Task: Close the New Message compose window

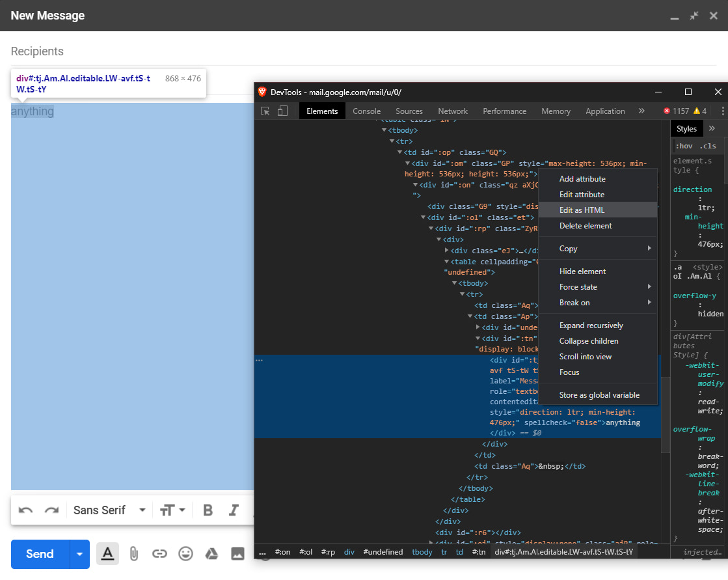Action: click(714, 16)
